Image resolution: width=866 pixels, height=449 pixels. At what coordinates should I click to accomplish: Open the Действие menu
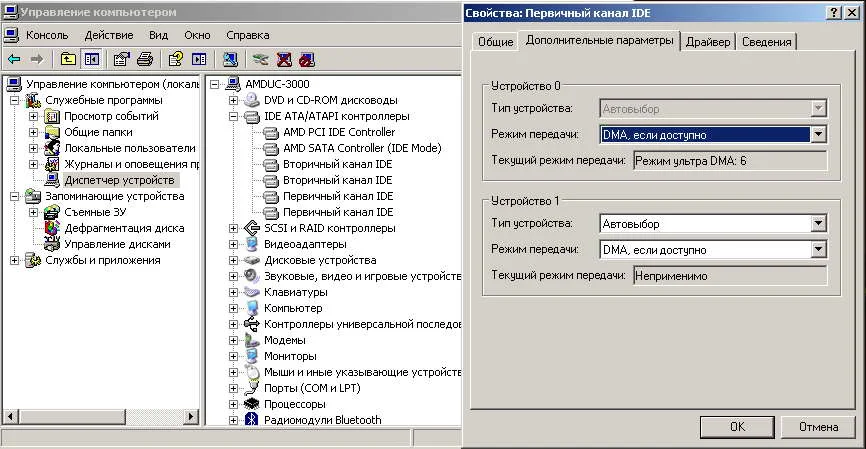[x=109, y=34]
